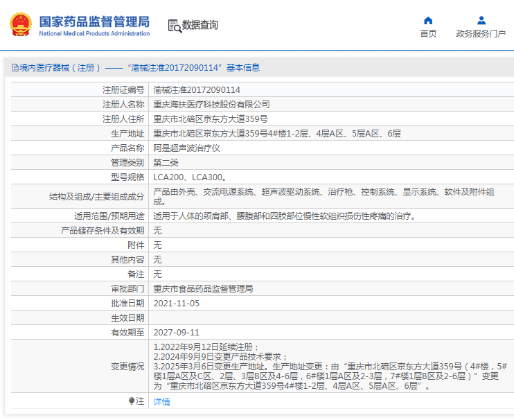This screenshot has width=514, height=420.
Task: Click the 生产地址 label
Action: pyautogui.click(x=127, y=134)
